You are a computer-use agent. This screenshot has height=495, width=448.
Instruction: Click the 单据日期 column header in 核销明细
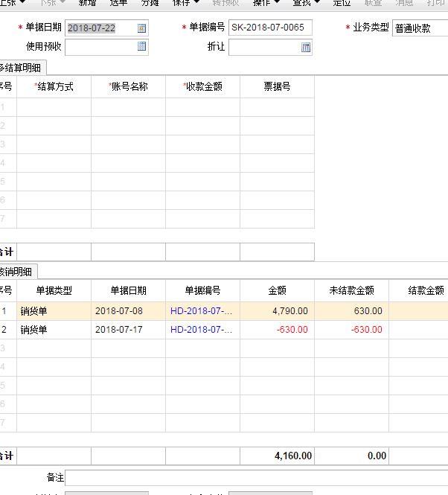[x=129, y=290]
